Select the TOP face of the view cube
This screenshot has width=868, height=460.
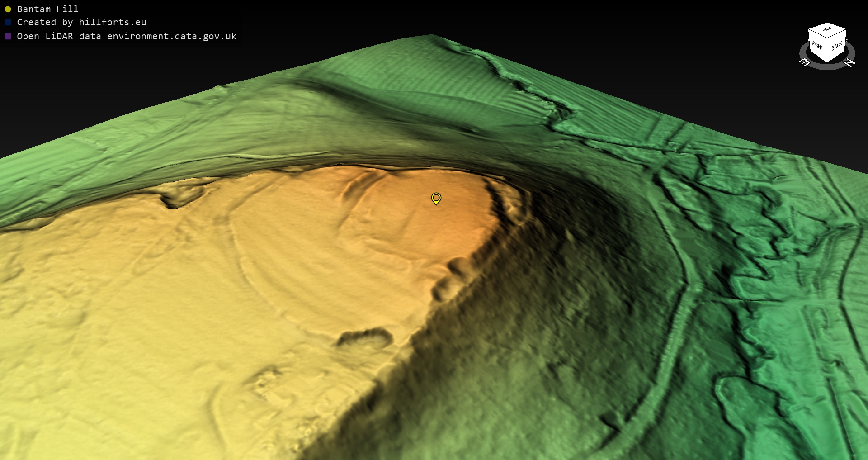(x=827, y=31)
